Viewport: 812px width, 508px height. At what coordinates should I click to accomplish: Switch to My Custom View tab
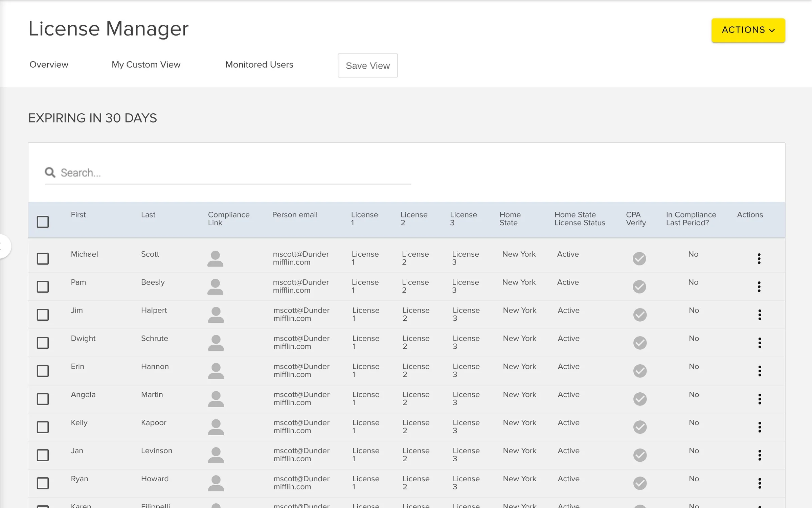tap(146, 65)
